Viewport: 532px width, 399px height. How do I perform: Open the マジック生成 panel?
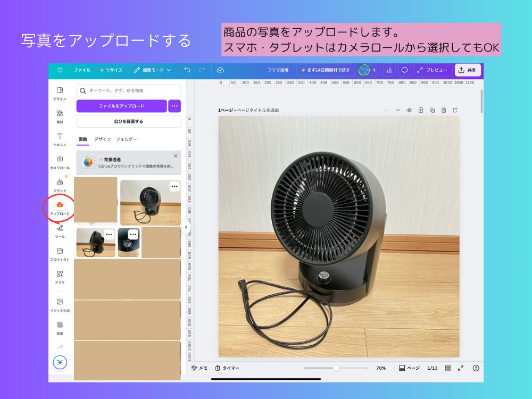(60, 303)
